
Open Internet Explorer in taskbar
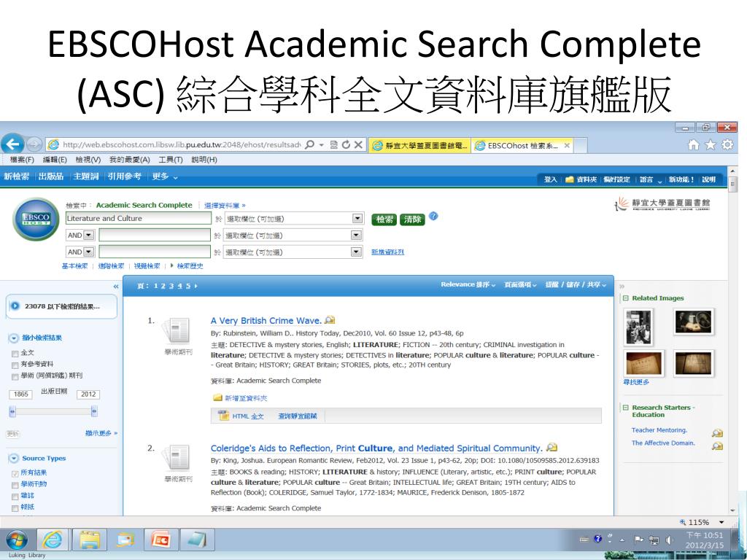(53, 540)
